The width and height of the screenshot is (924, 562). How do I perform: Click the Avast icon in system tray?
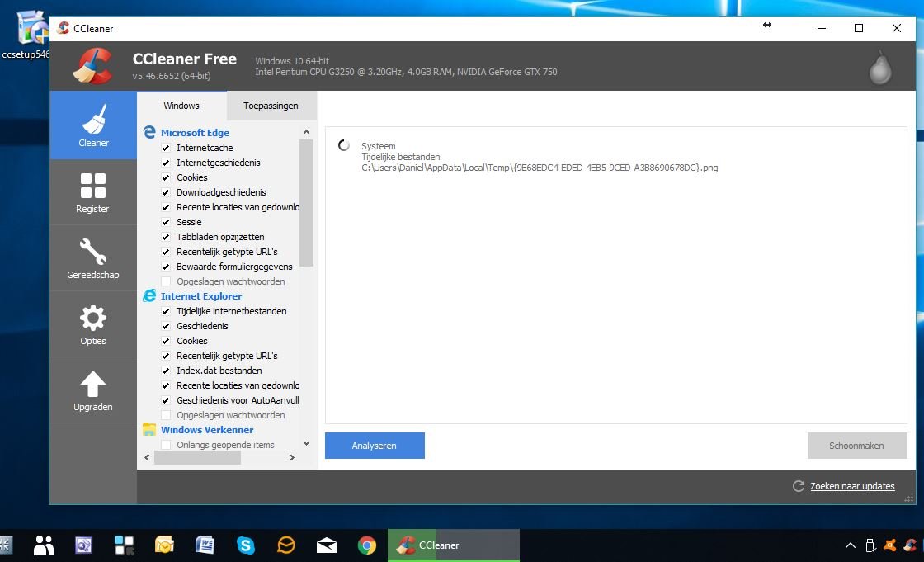click(x=890, y=545)
